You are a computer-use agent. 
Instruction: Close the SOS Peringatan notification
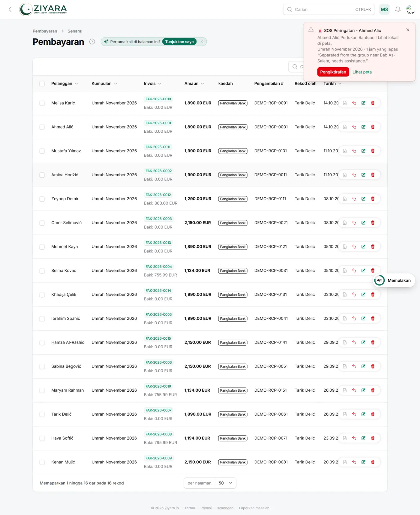click(408, 30)
